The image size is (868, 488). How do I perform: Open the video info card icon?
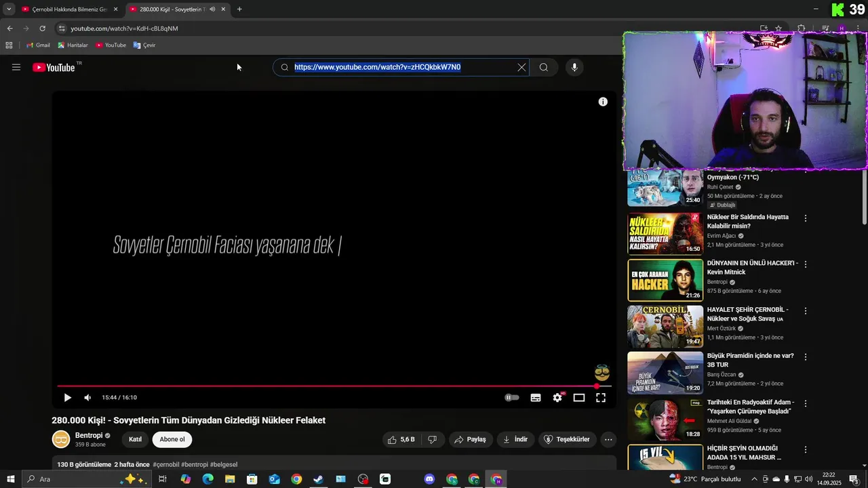(x=603, y=102)
